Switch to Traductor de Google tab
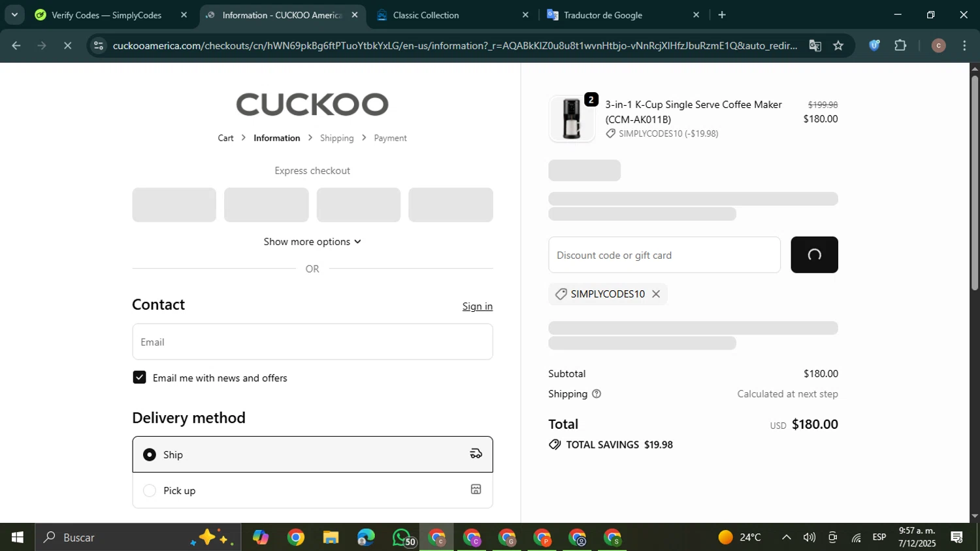This screenshot has width=980, height=551. [x=603, y=15]
